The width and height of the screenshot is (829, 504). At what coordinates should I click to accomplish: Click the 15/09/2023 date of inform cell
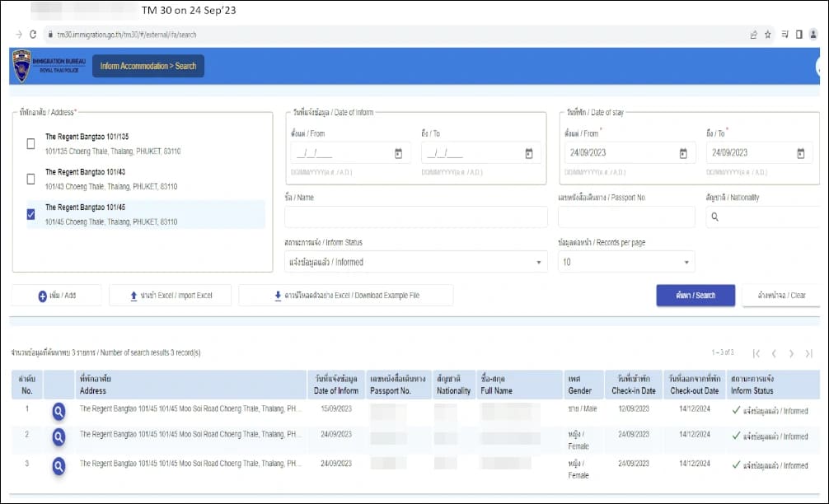tap(335, 409)
